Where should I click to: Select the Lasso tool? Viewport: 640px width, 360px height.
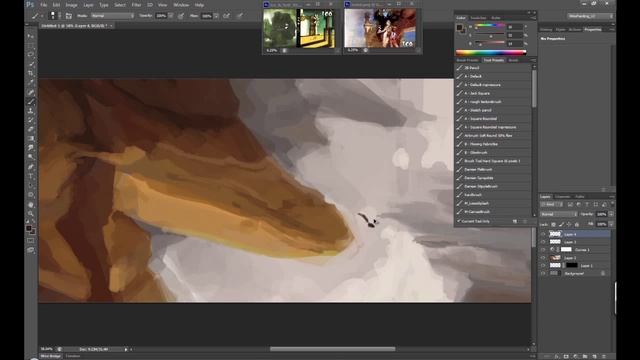click(x=31, y=55)
